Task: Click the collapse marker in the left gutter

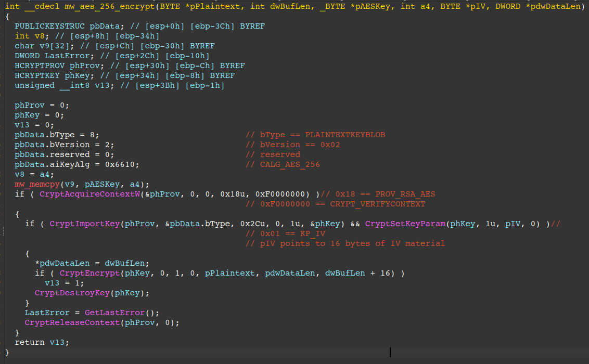Action: point(3,229)
